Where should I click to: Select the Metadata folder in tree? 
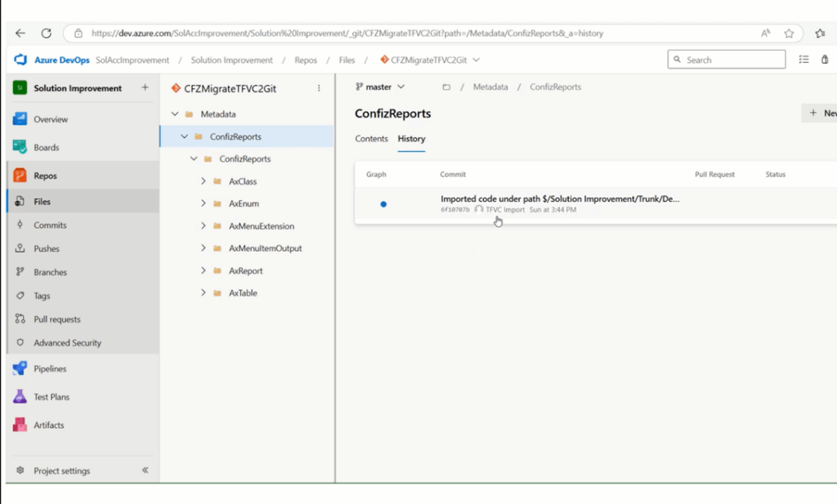click(x=218, y=114)
